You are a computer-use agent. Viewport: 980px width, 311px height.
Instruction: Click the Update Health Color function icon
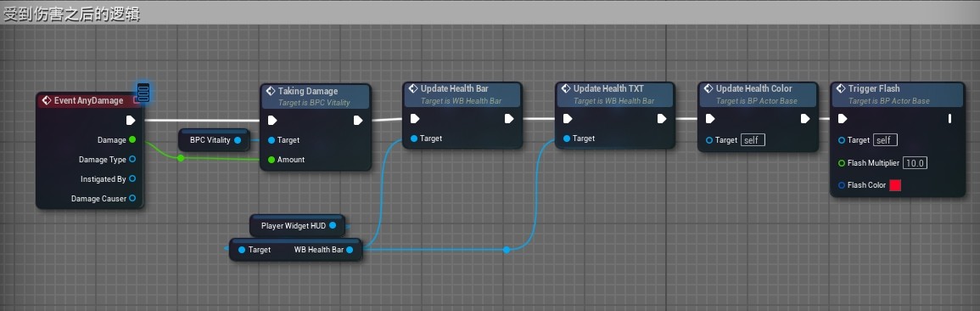click(708, 89)
